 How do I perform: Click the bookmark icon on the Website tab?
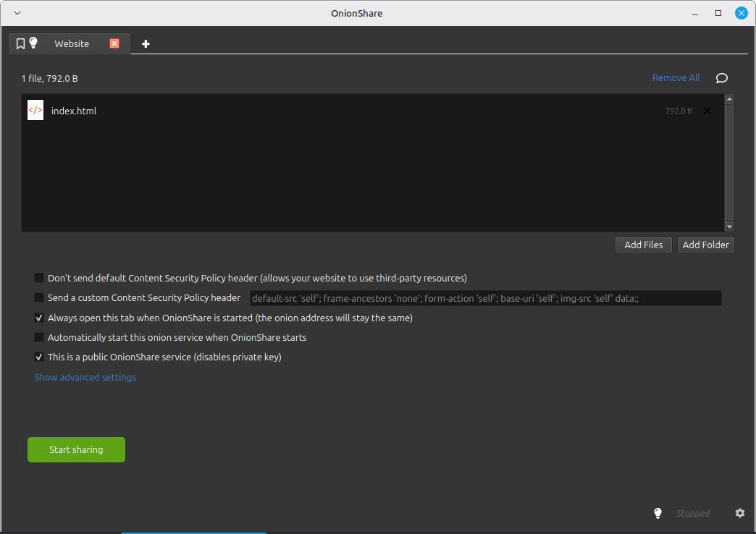(x=21, y=43)
